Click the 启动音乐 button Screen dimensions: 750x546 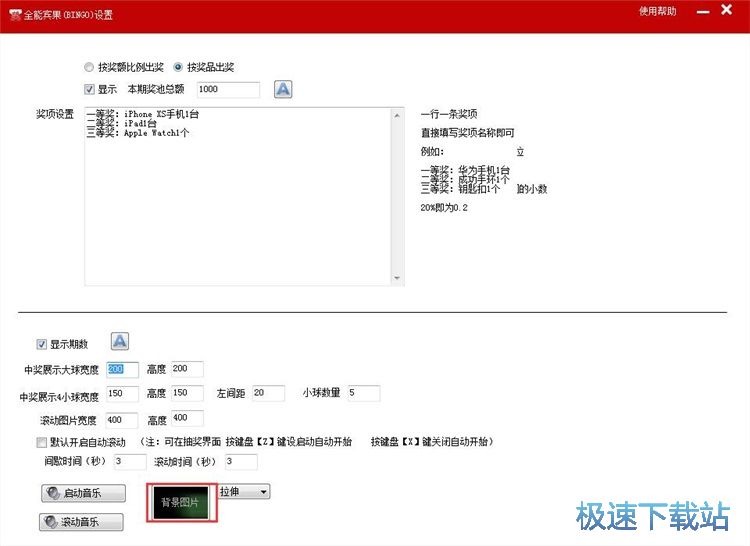tap(83, 493)
